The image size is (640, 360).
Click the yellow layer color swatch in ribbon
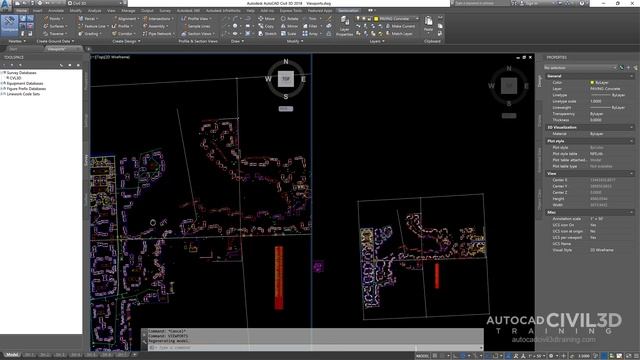click(x=376, y=19)
